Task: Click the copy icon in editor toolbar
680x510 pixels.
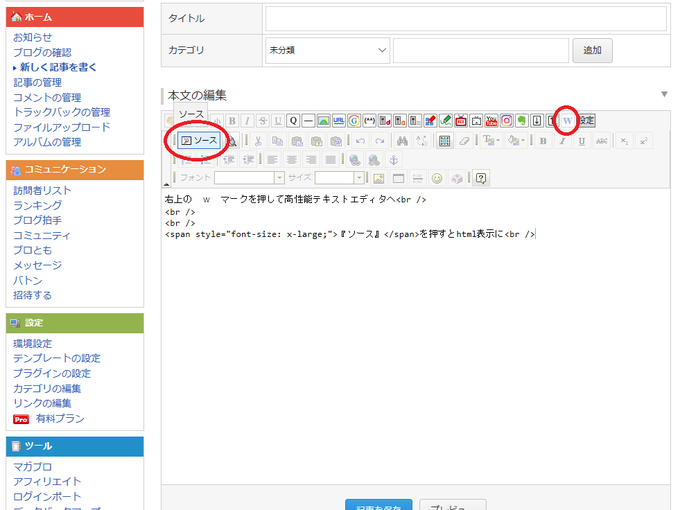Action: pos(278,141)
